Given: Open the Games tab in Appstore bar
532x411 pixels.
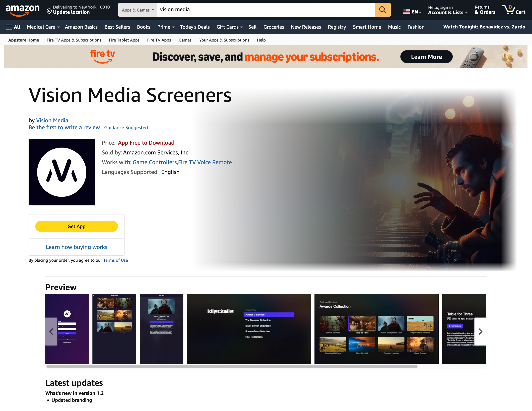Looking at the screenshot, I should (x=185, y=40).
